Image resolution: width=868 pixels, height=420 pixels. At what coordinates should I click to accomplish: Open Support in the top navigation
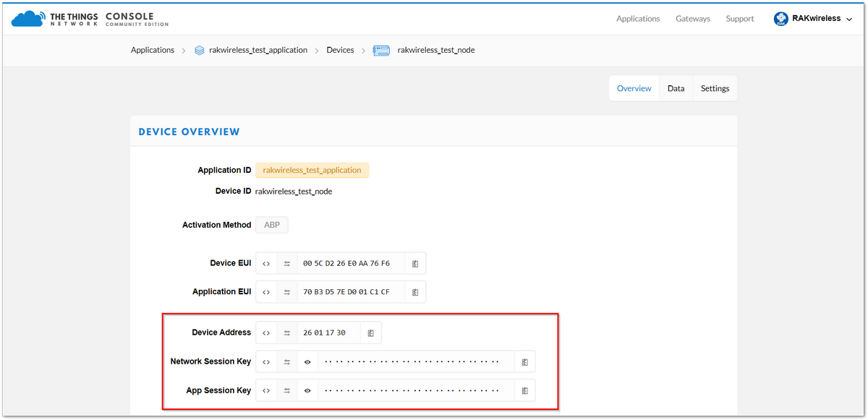740,19
